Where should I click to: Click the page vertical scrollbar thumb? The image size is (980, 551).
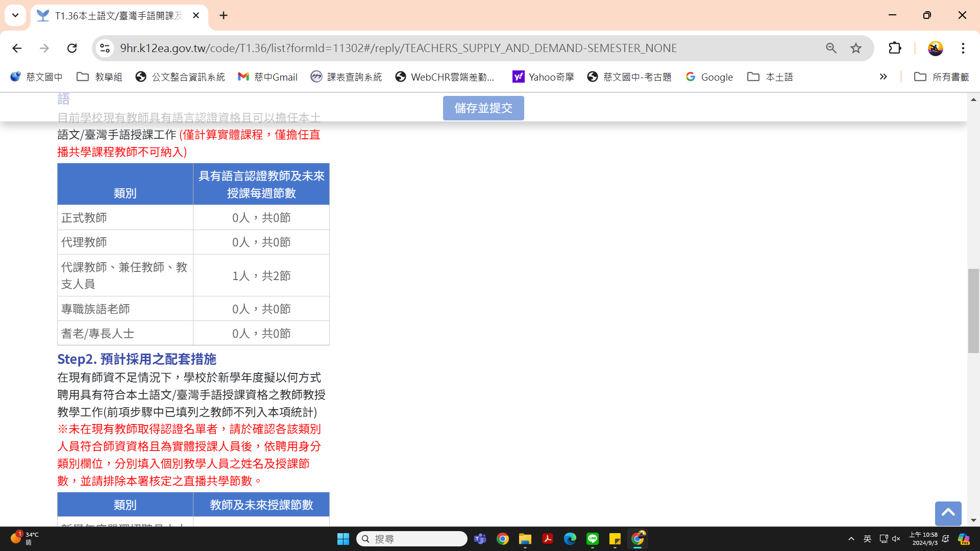(x=973, y=311)
